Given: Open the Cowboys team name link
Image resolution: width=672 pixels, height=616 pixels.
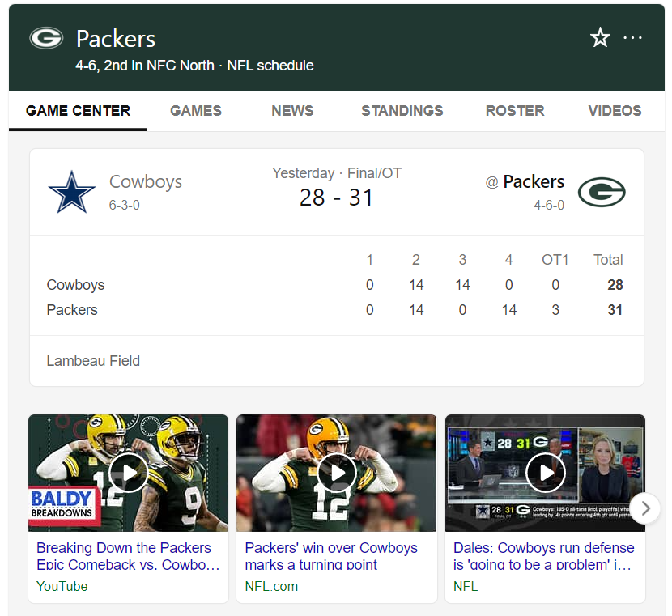Looking at the screenshot, I should [x=146, y=181].
